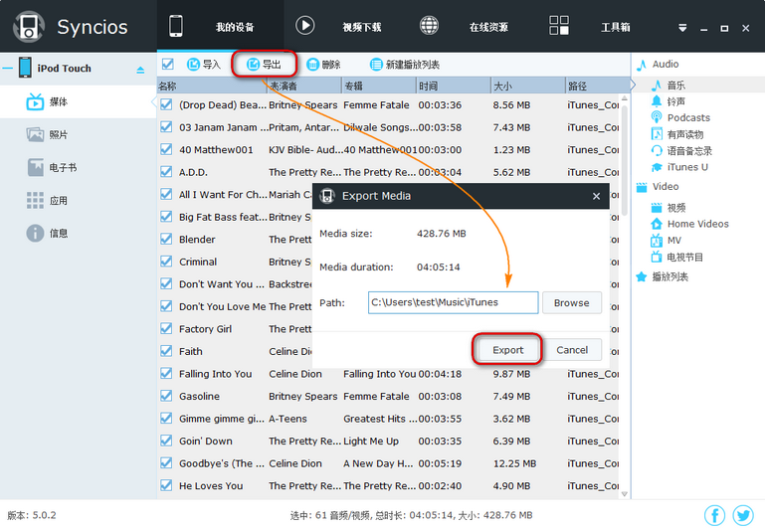
Task: Open the Twitter link icon
Action: [x=743, y=515]
